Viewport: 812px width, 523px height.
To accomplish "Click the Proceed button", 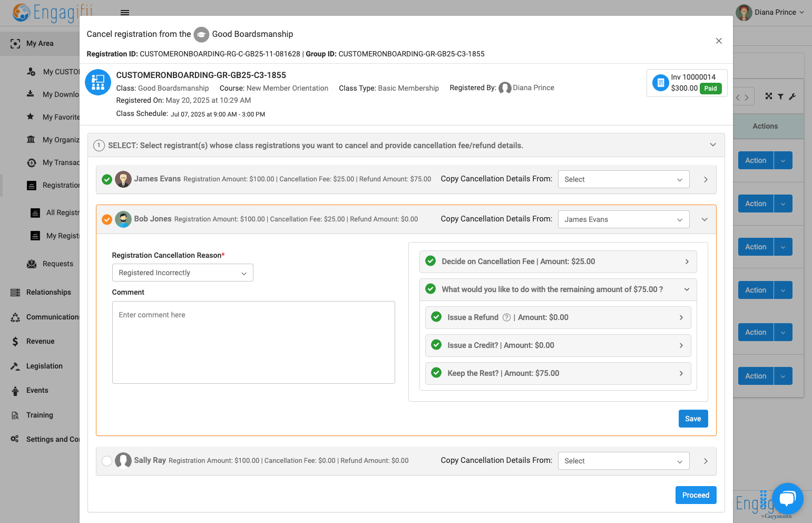I will click(696, 495).
